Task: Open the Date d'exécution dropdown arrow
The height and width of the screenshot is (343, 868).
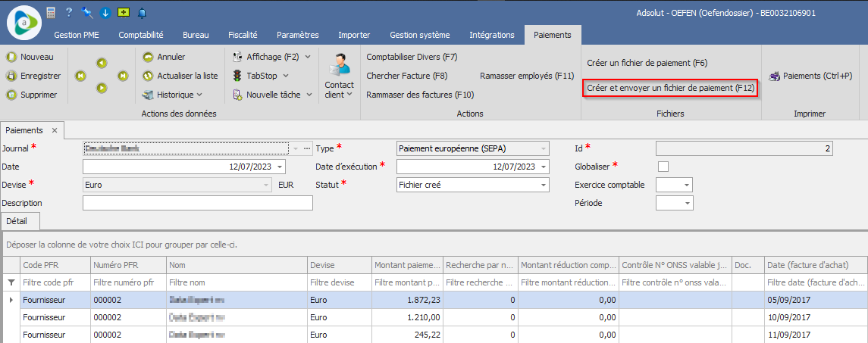Action: pos(543,167)
